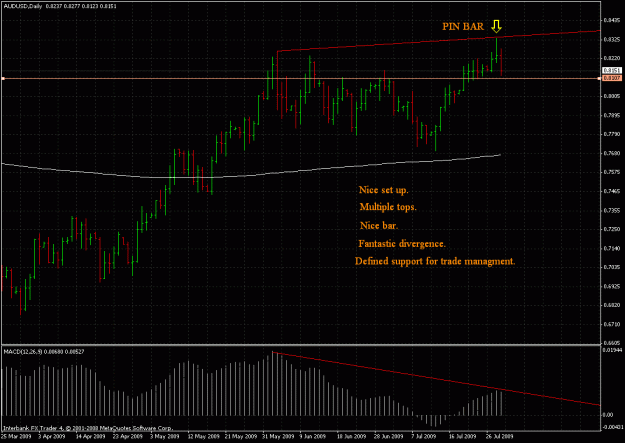Click the '23 Apr 2009' date label
This screenshot has height=443, width=625.
(x=128, y=436)
